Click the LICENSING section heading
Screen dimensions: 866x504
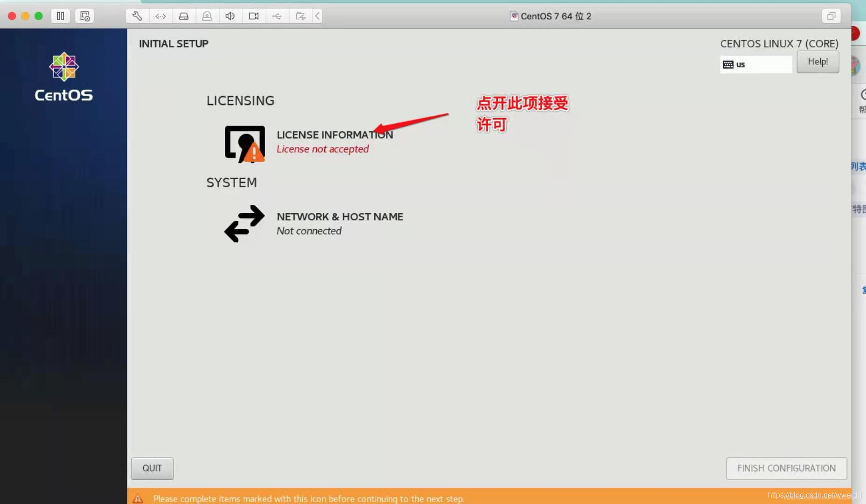click(x=240, y=100)
